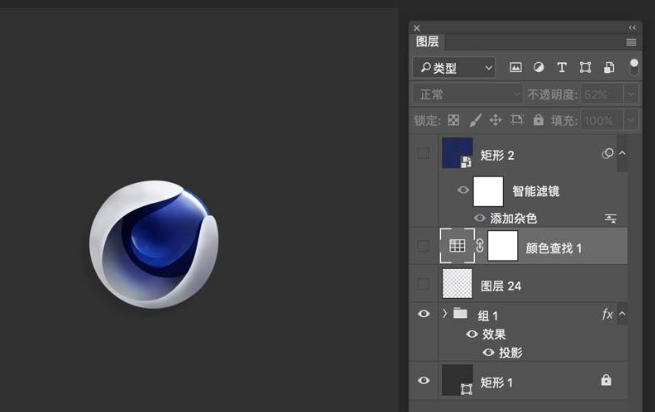Filter layers by text type icon
655x412 pixels.
(x=562, y=67)
